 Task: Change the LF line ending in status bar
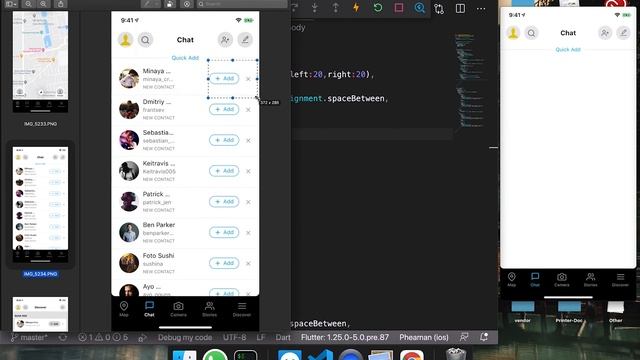261,338
